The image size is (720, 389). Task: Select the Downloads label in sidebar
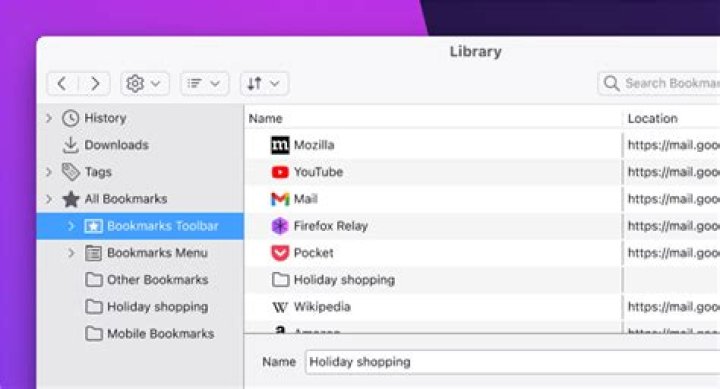[x=117, y=145]
